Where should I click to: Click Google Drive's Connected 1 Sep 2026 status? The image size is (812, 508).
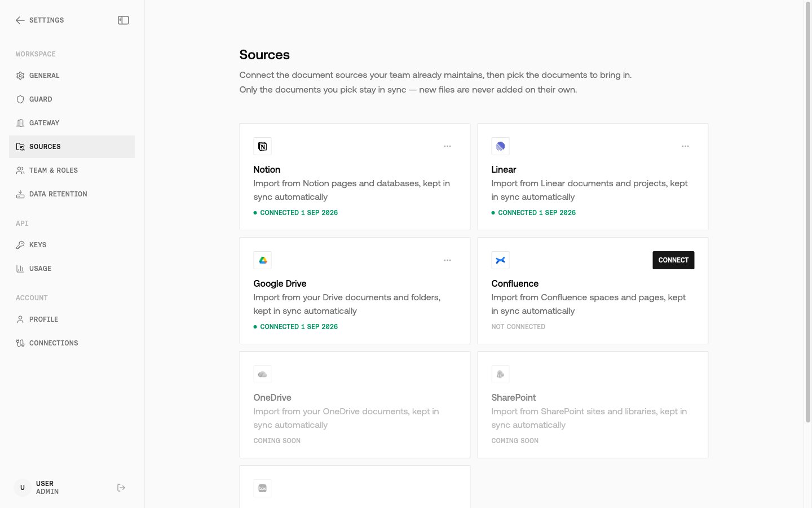[295, 327]
